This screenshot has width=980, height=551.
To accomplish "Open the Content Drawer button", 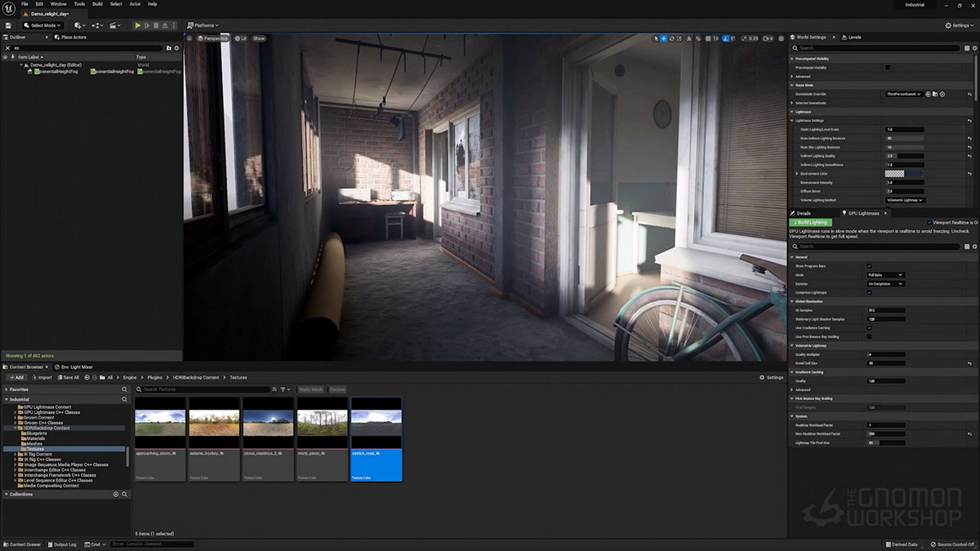I will coord(23,544).
